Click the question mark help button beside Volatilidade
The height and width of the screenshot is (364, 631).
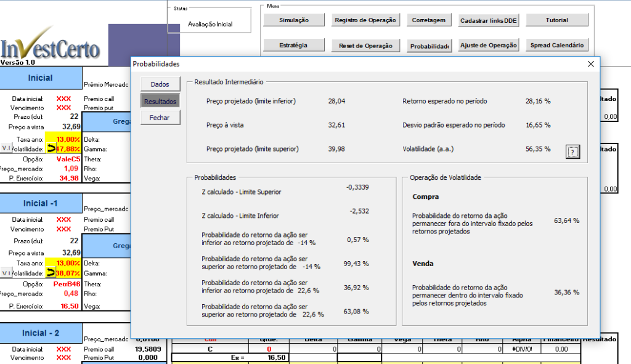(x=572, y=152)
